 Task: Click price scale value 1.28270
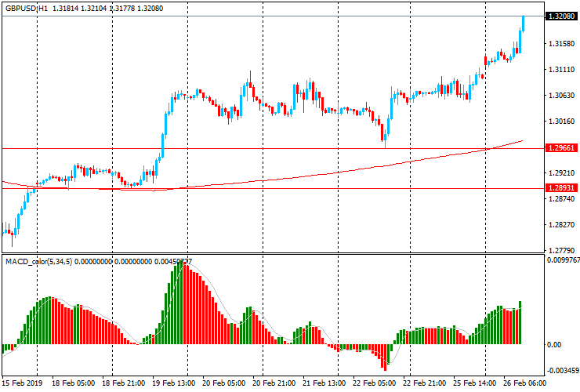(561, 225)
